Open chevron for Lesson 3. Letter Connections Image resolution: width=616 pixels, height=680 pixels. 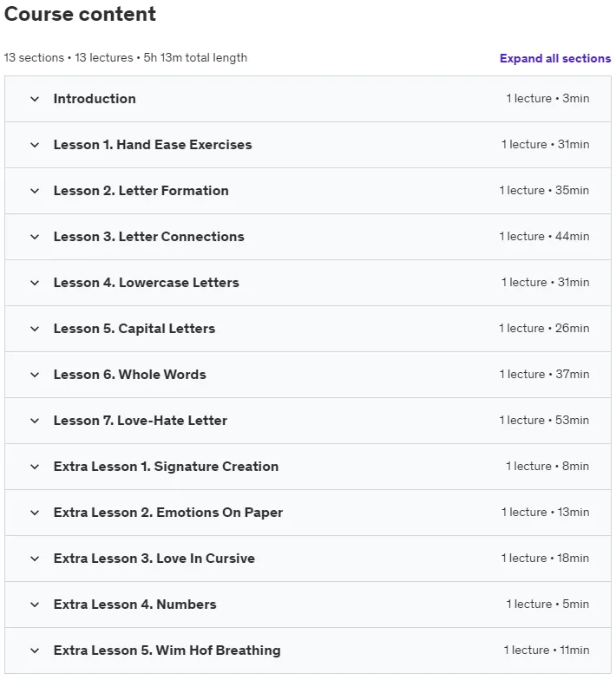[x=35, y=237]
